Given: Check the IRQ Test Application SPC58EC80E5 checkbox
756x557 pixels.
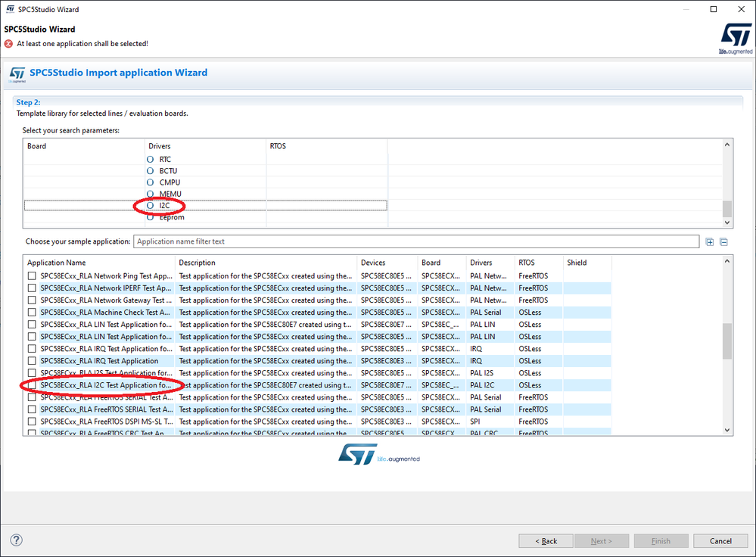Looking at the screenshot, I should tap(32, 349).
